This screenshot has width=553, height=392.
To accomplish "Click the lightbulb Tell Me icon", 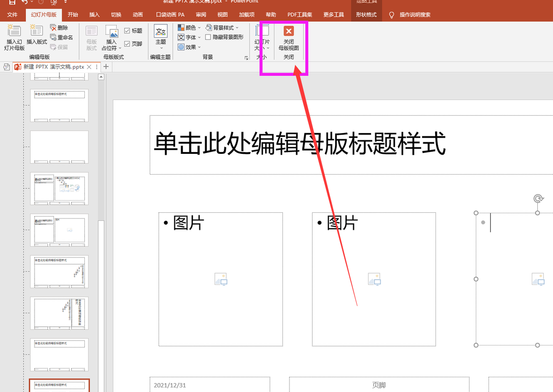I will pyautogui.click(x=392, y=15).
